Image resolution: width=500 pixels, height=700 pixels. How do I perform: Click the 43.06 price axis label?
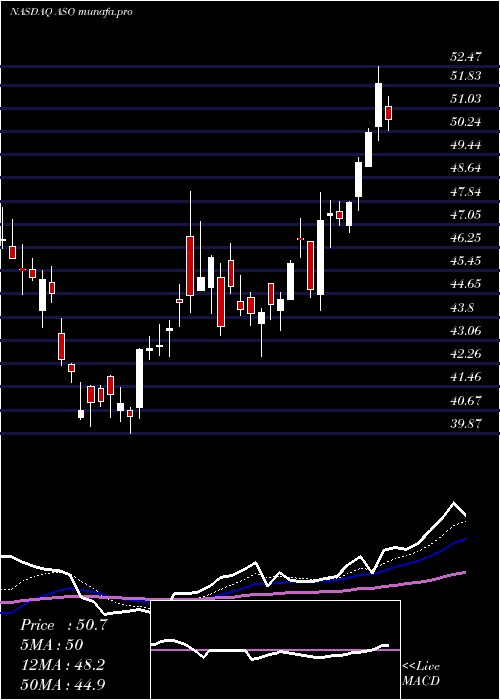(466, 331)
